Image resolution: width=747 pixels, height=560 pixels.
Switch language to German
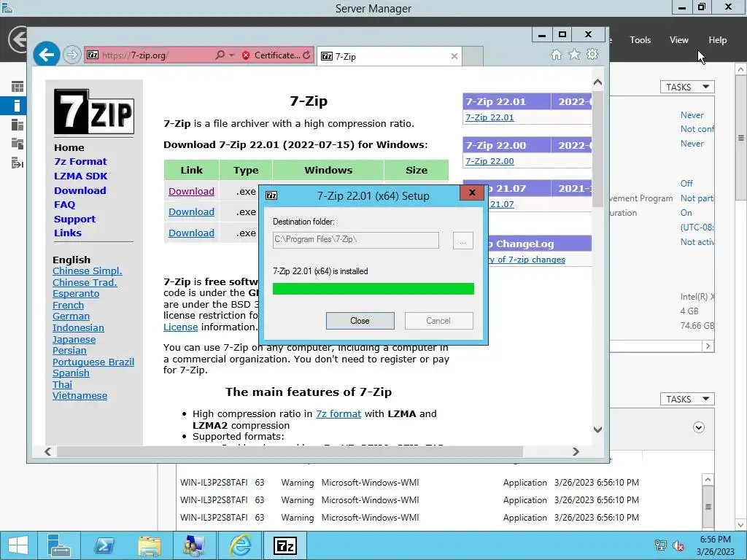click(71, 316)
